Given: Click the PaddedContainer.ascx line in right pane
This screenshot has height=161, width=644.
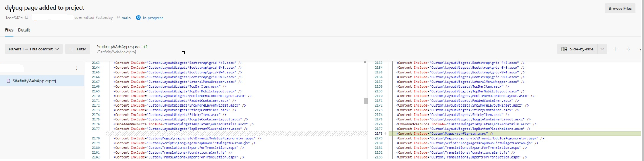Looking at the screenshot, I should coord(457,101).
